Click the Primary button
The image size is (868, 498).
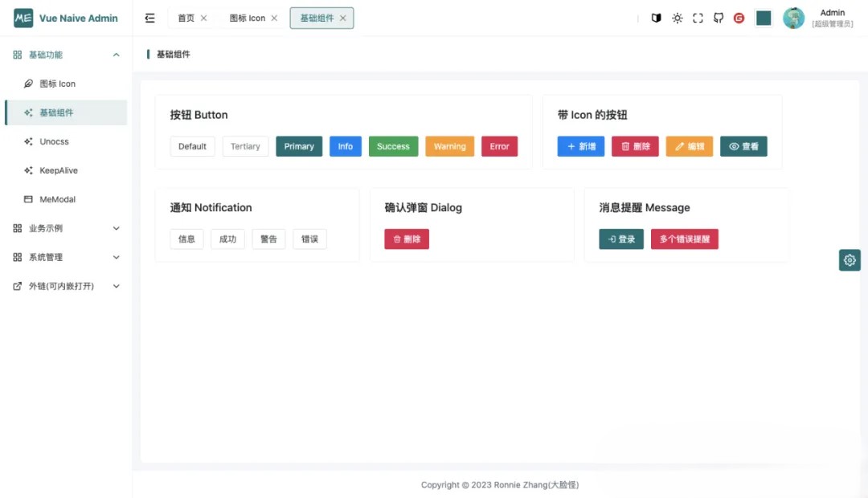pyautogui.click(x=299, y=147)
